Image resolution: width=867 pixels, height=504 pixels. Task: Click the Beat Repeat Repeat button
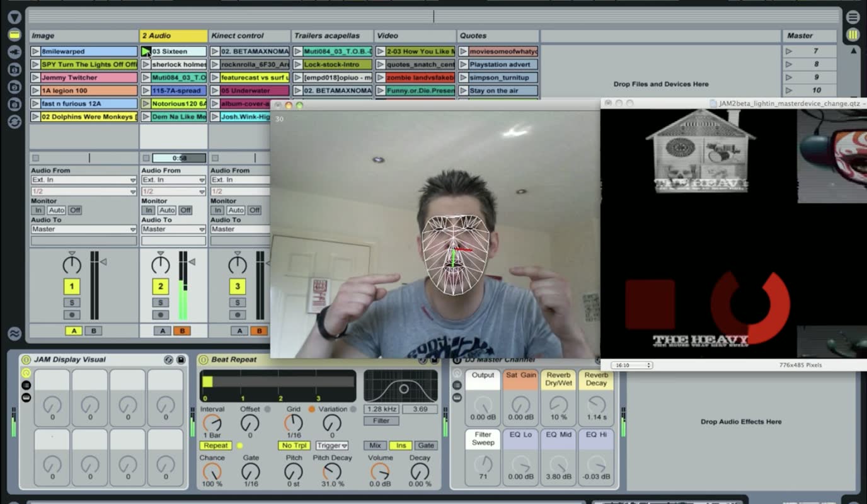tap(215, 445)
